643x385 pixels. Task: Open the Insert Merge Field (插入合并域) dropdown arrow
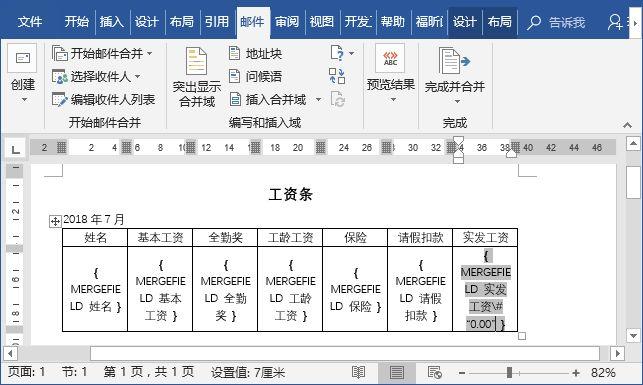pyautogui.click(x=318, y=100)
